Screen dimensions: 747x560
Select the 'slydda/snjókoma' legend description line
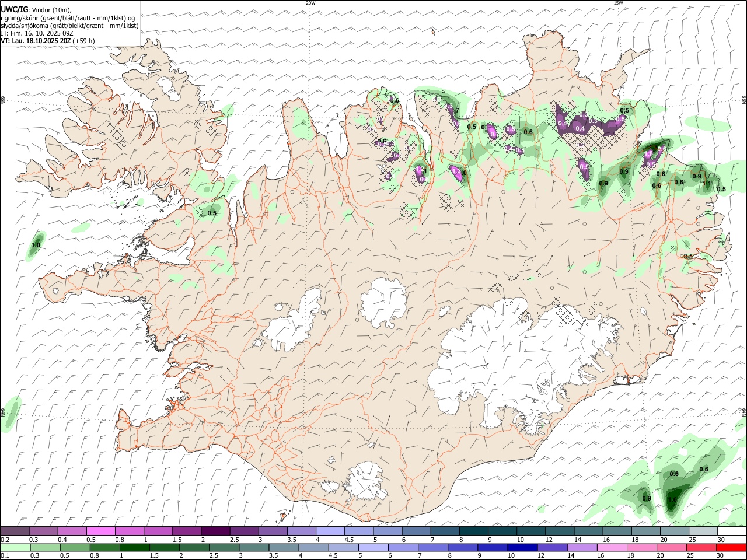tap(69, 26)
